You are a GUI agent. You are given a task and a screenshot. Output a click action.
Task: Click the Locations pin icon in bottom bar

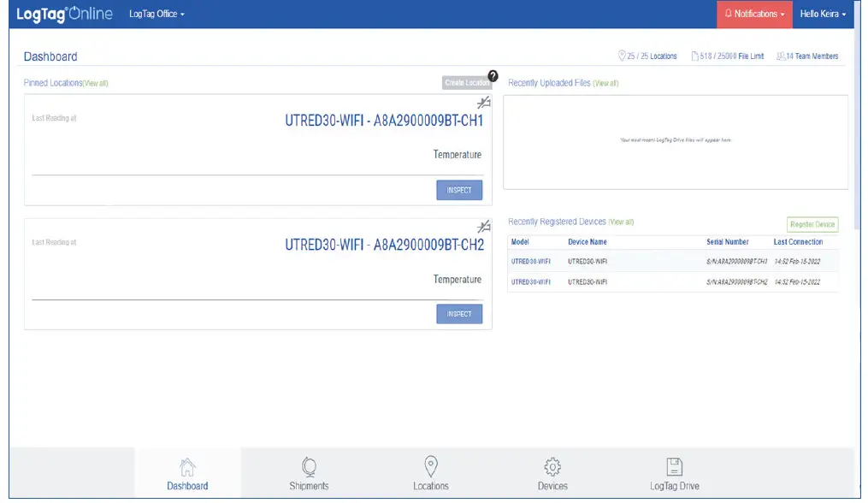(431, 466)
